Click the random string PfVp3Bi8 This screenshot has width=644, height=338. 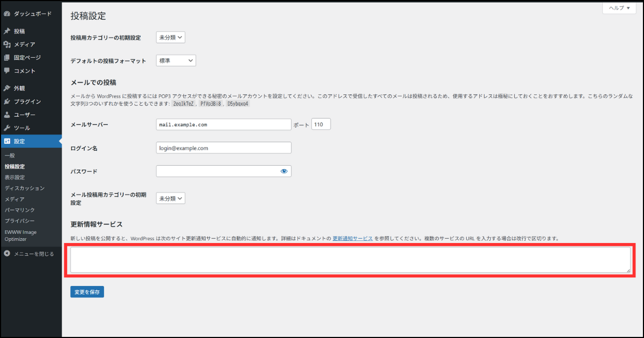(211, 104)
